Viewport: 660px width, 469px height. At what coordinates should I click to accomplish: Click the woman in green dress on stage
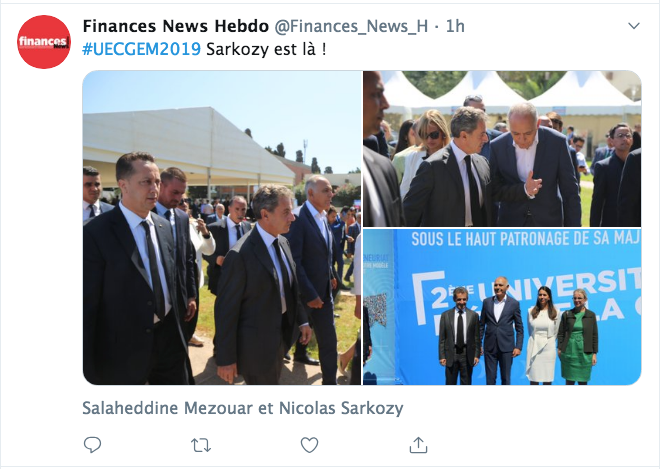click(x=578, y=336)
